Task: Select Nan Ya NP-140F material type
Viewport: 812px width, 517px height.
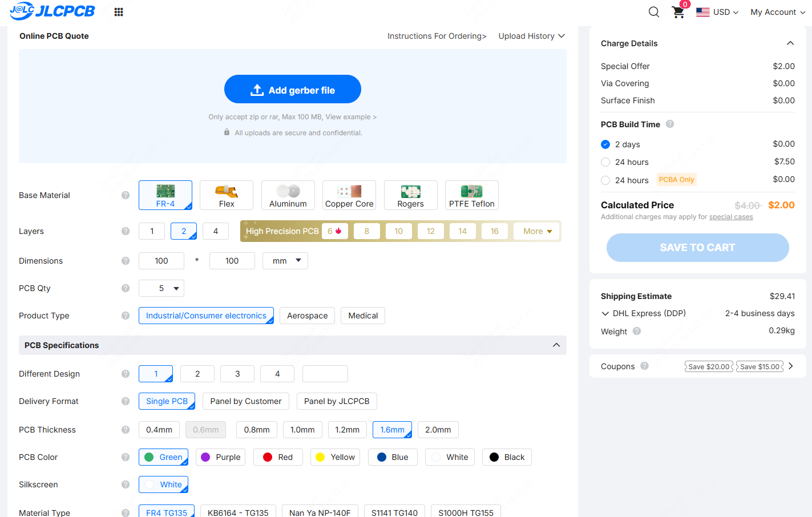Action: pyautogui.click(x=320, y=512)
